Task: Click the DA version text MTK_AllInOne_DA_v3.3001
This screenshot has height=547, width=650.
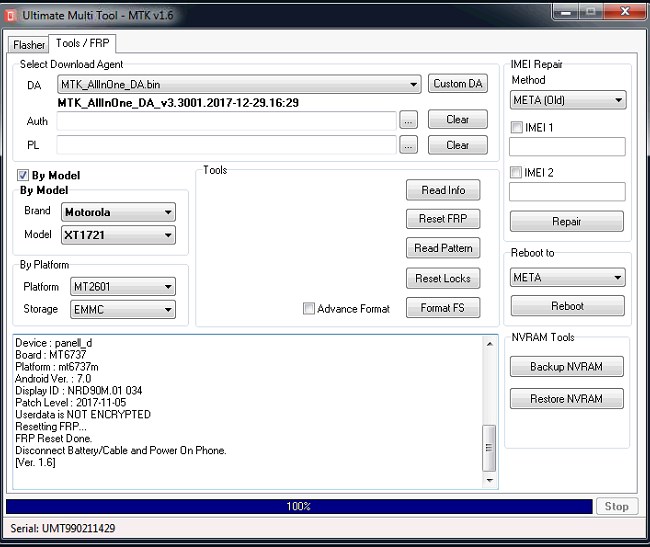Action: (178, 103)
